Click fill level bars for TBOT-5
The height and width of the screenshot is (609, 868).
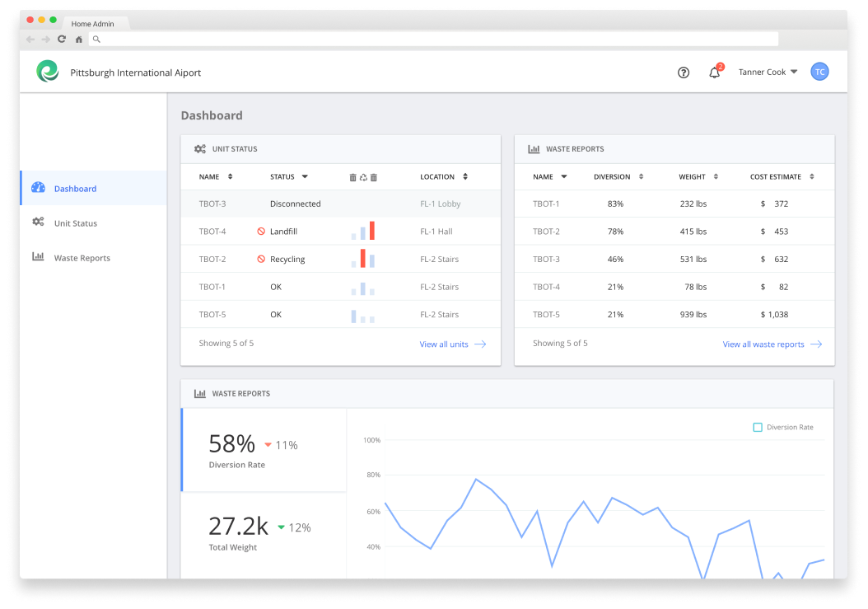click(x=363, y=316)
